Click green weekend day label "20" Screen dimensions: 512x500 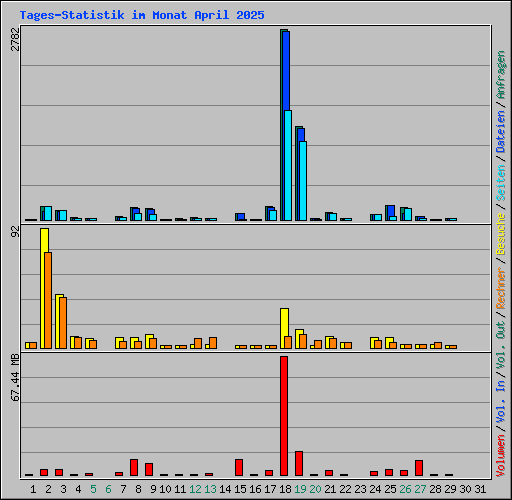315,489
